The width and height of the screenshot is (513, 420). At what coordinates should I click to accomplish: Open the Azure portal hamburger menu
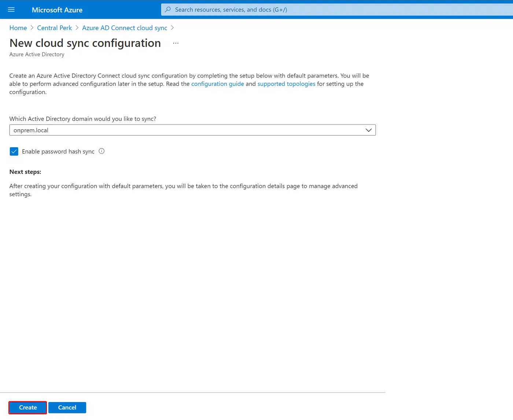[11, 10]
